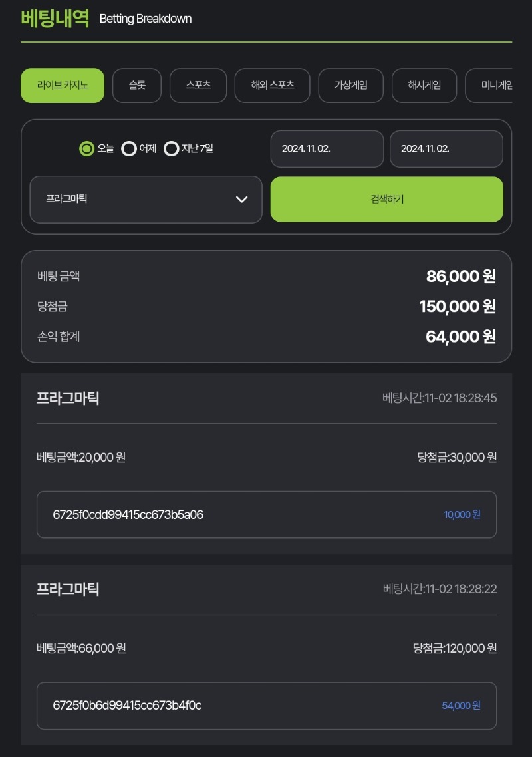Select the 라이브 카지노 tab
532x757 pixels.
(63, 85)
